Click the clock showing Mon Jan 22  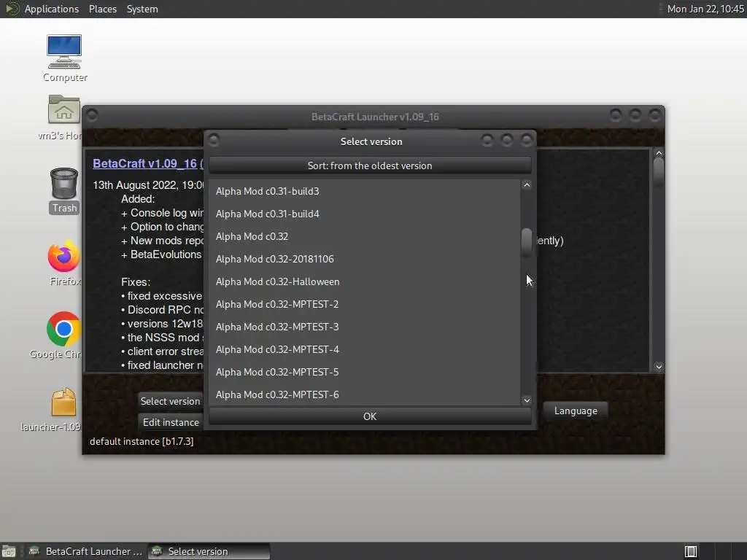coord(705,9)
